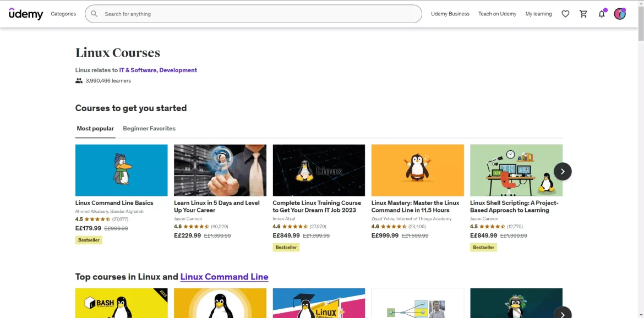Open the BASH course thumbnail
Screen dimensions: 644x318
[x=121, y=303]
